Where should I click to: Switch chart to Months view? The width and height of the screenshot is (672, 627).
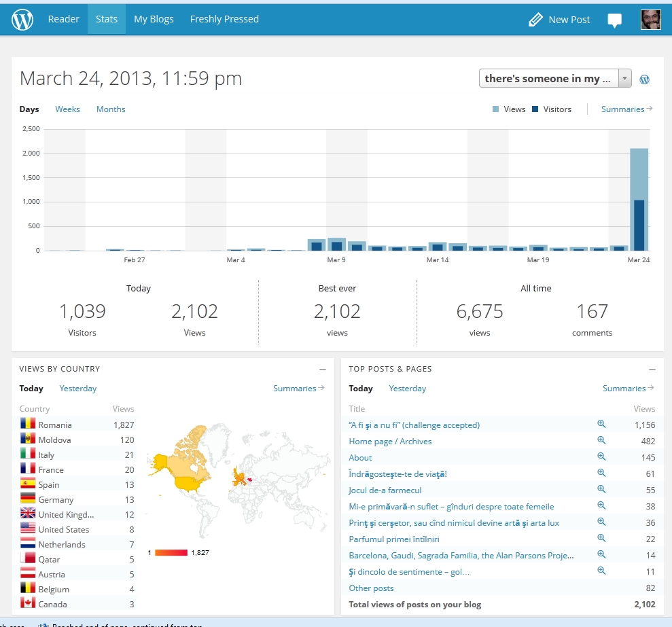pyautogui.click(x=111, y=109)
